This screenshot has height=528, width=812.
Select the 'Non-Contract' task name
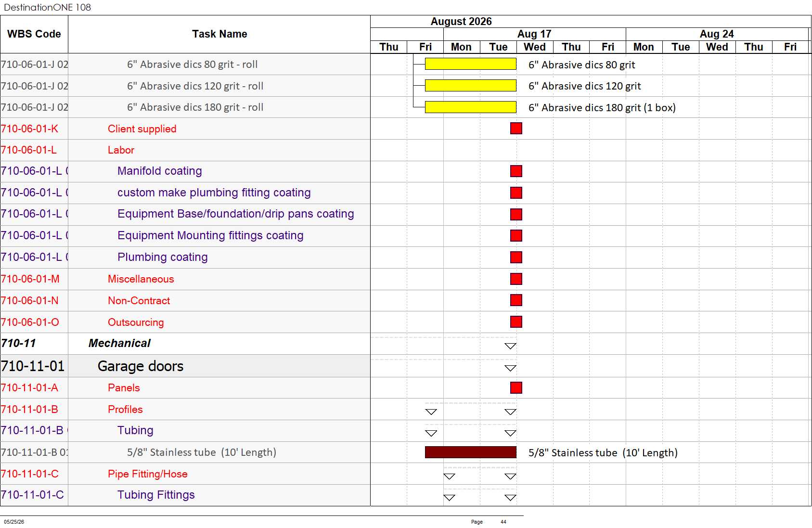(x=139, y=301)
